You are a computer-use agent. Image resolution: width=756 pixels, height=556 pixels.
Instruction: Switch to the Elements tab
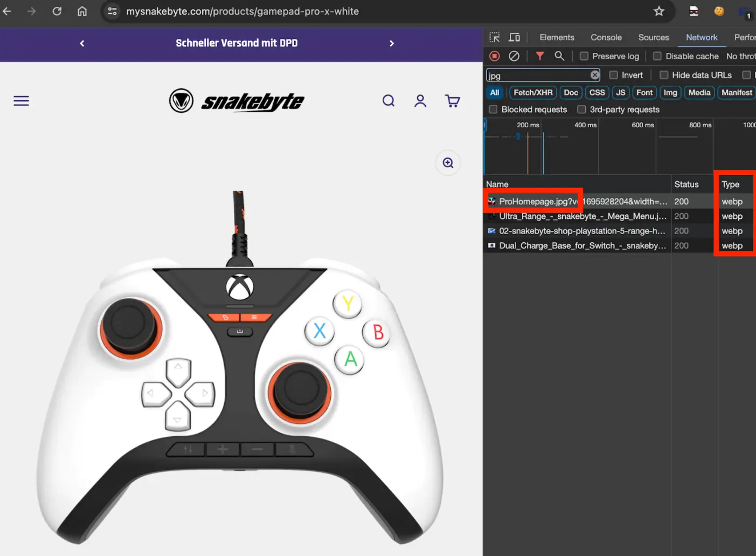(557, 37)
